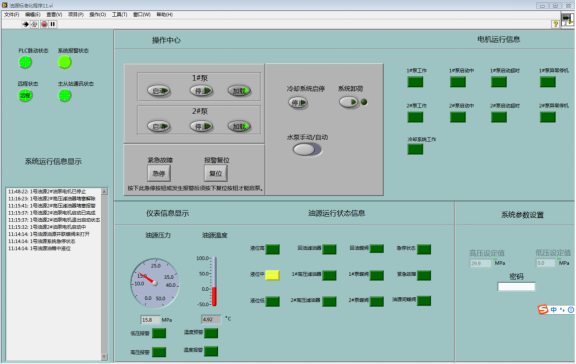This screenshot has width=576, height=364.
Task: Click the 主从站通讯状态 LED
Action: [65, 95]
